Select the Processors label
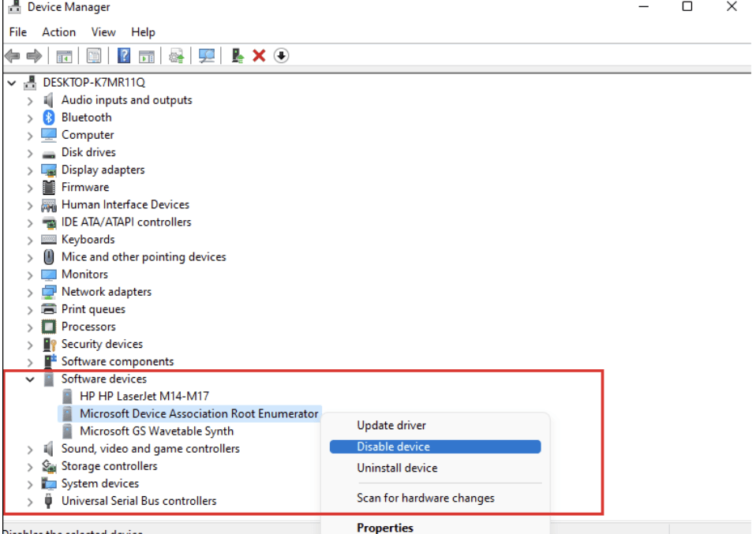The image size is (756, 534). coord(88,327)
